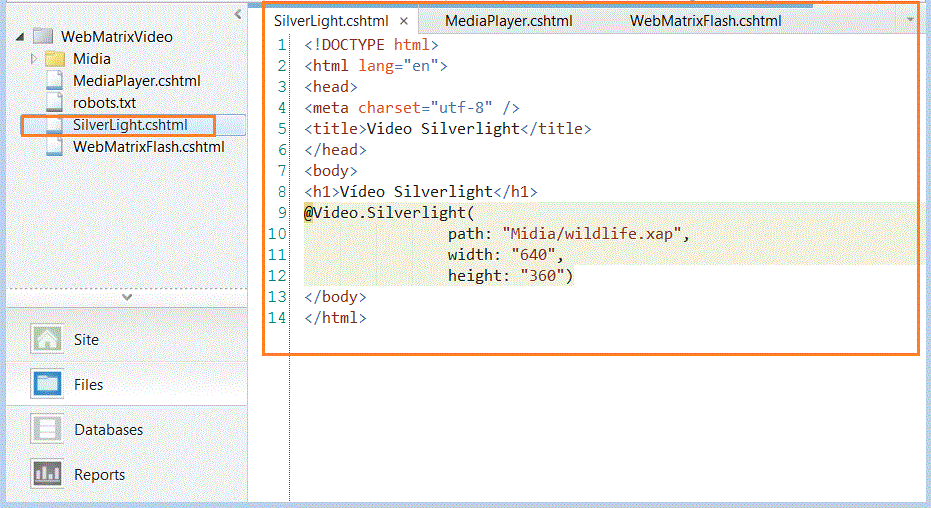Click the MediaPlayer.cshtml file icon
Screen dimensions: 931x508
[x=55, y=80]
